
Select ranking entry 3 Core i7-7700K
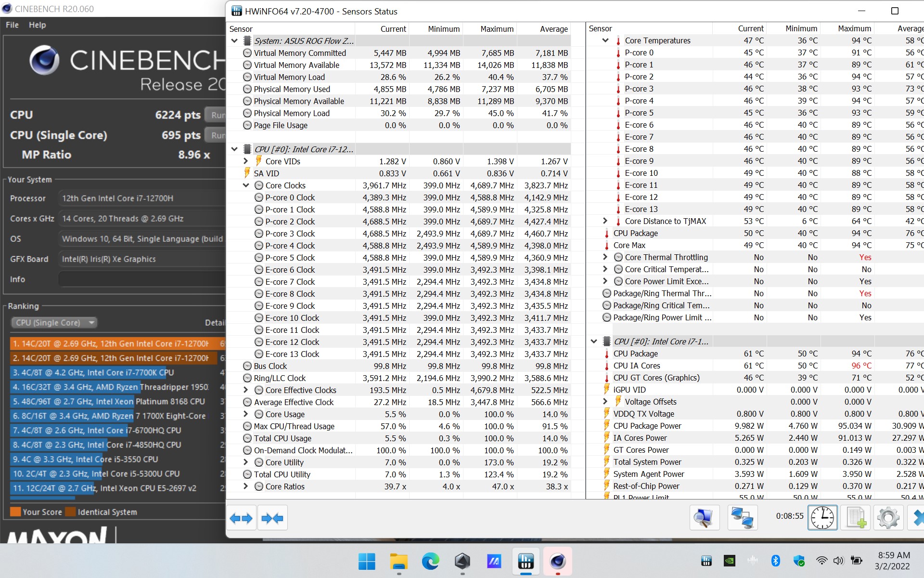pyautogui.click(x=117, y=372)
